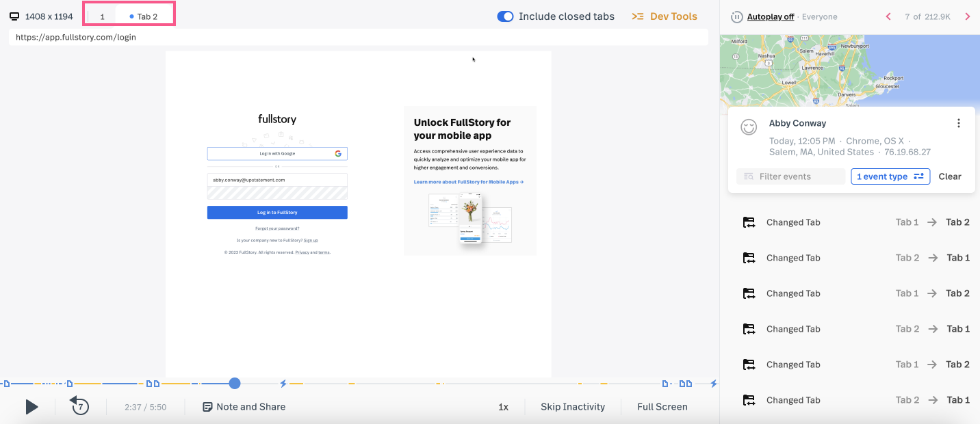Screen dimensions: 980x424
Task: Click the Everyone segment label
Action: [819, 16]
